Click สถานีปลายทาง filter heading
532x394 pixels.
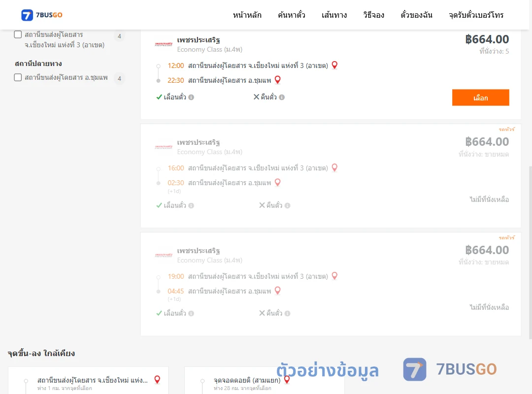[x=38, y=64]
